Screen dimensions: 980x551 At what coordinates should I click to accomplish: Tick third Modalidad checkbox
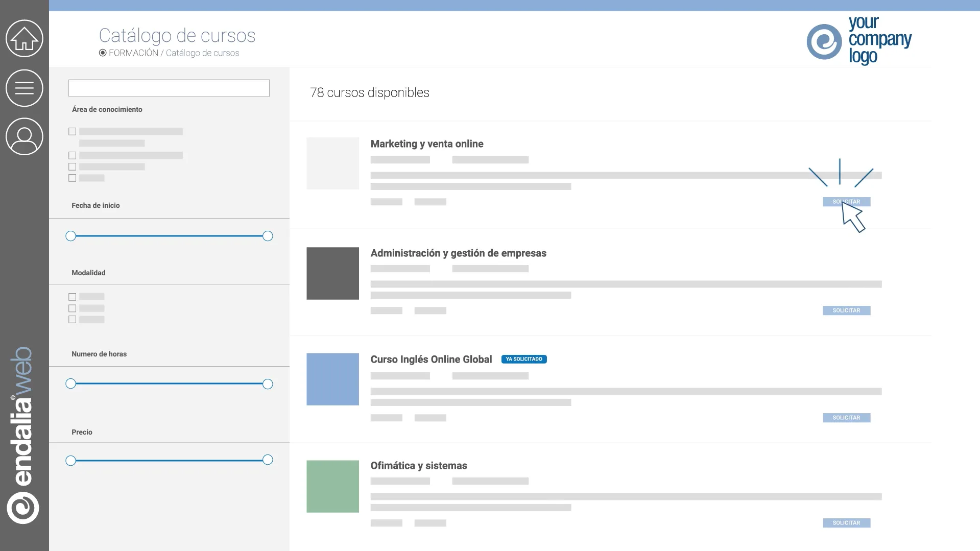coord(73,320)
